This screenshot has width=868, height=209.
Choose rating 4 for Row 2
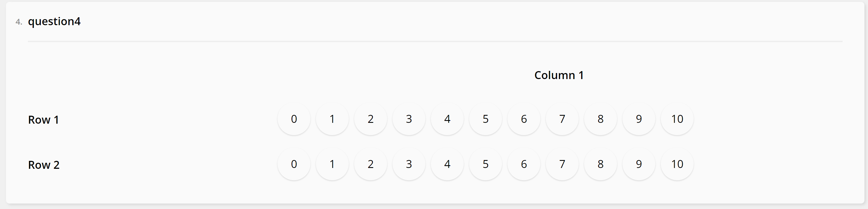click(447, 164)
